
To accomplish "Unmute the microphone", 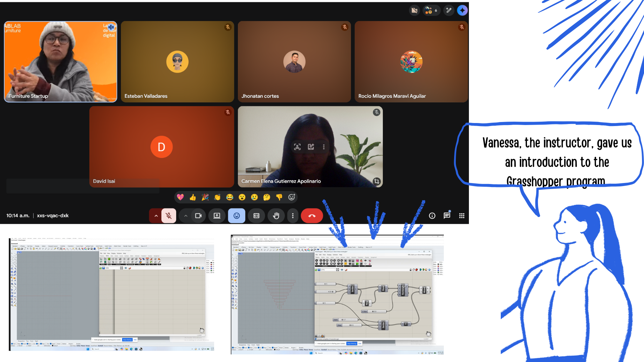I will 169,216.
